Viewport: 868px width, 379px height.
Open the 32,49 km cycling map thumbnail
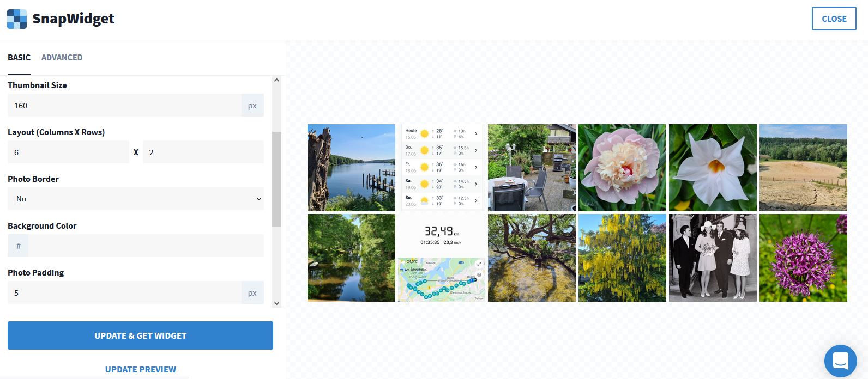point(442,258)
